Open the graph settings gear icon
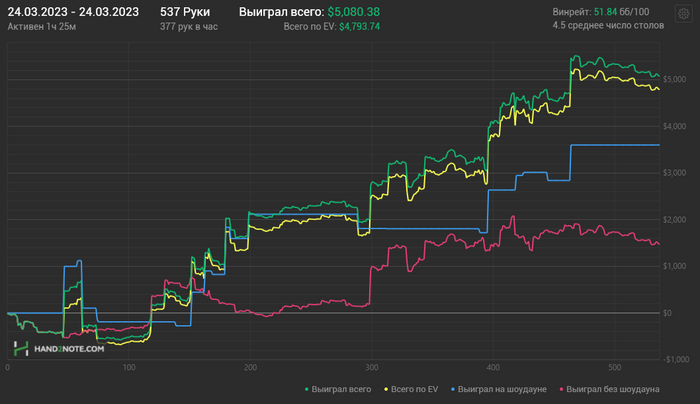 [683, 14]
